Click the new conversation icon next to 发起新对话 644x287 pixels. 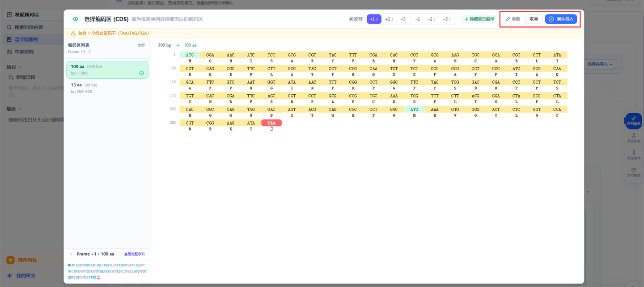[x=9, y=15]
